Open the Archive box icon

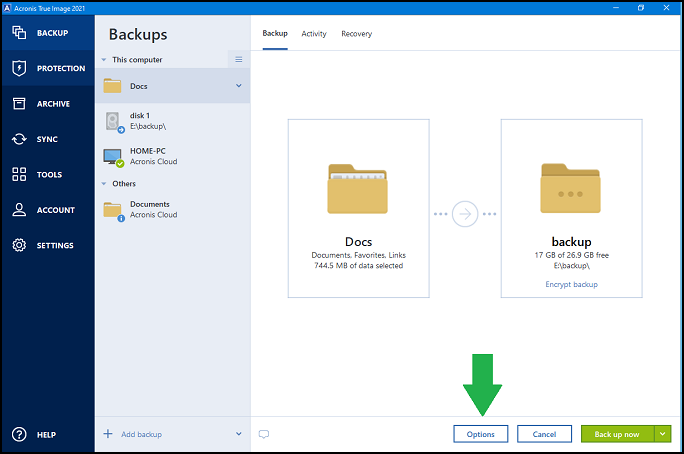[19, 104]
